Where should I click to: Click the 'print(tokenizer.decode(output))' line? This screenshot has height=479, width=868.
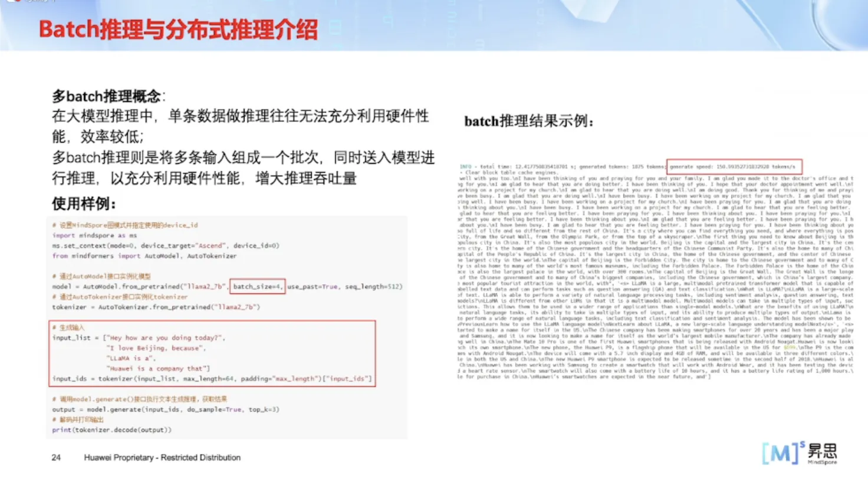[x=111, y=430]
